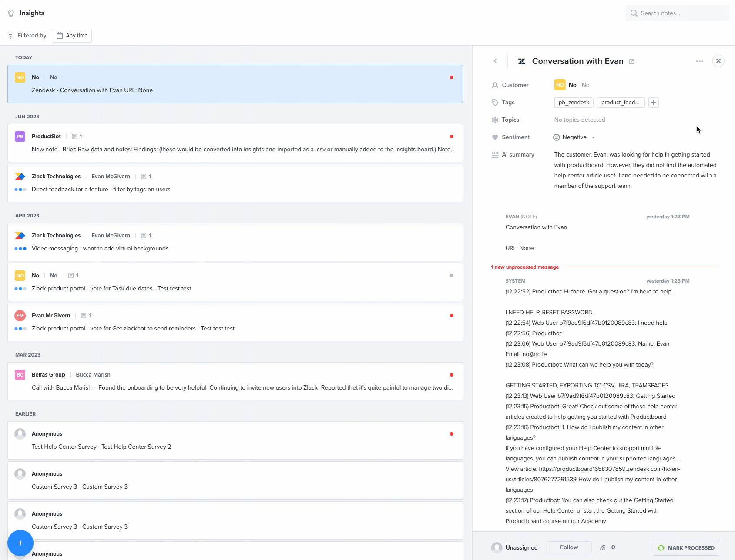The height and width of the screenshot is (560, 735).
Task: Open the Call with Bucca Marish note
Action: pos(235,381)
